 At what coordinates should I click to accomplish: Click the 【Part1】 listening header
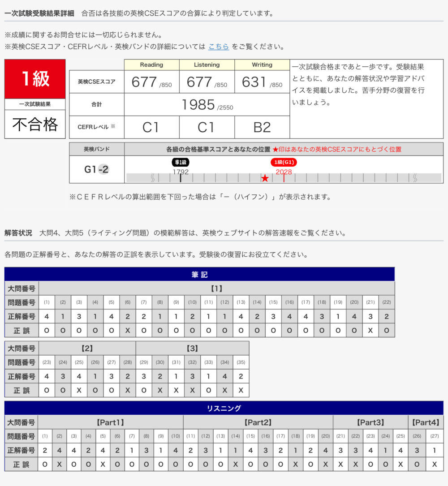(110, 422)
